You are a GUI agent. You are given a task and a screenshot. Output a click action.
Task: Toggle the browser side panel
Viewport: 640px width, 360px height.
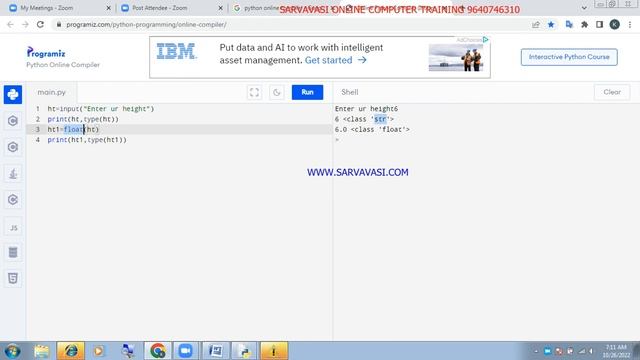coord(599,24)
